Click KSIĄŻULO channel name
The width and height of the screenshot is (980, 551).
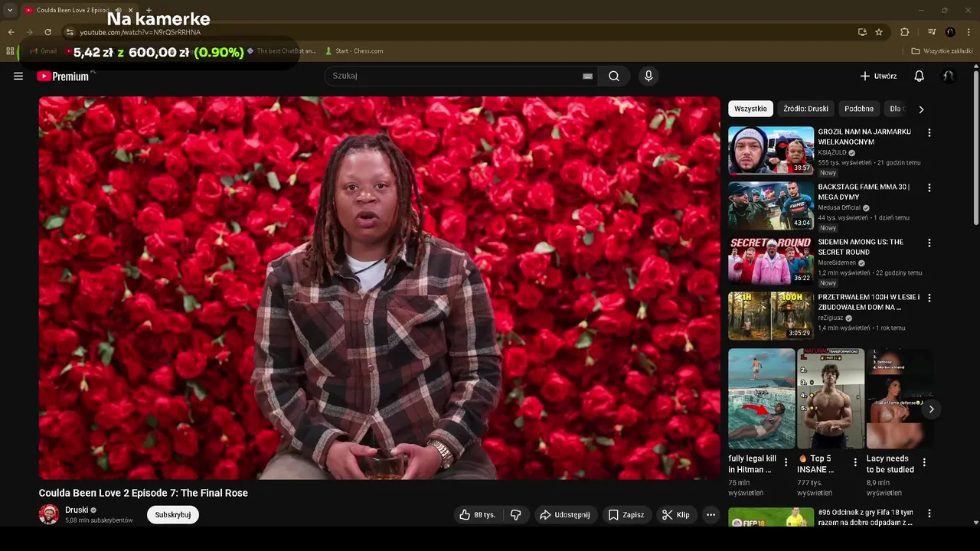point(832,152)
